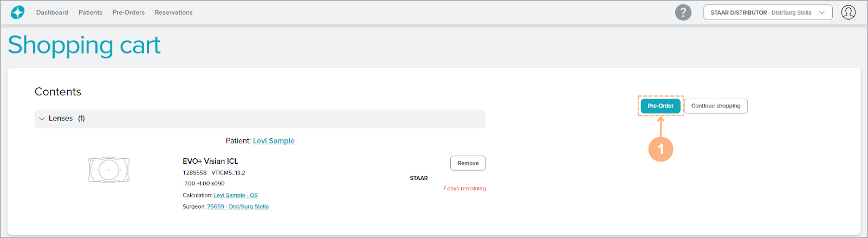This screenshot has height=238, width=868.
Task: Click the orange numbered callout marker 1
Action: coord(660,149)
